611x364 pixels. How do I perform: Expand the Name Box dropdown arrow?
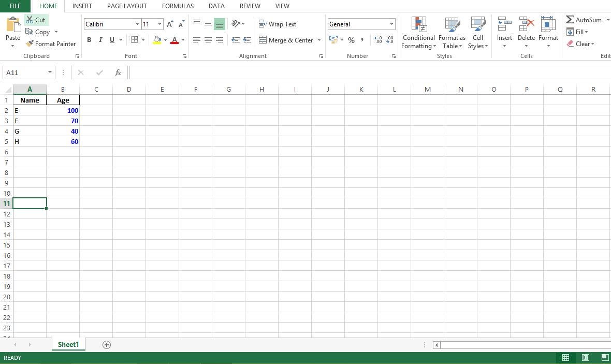[50, 72]
